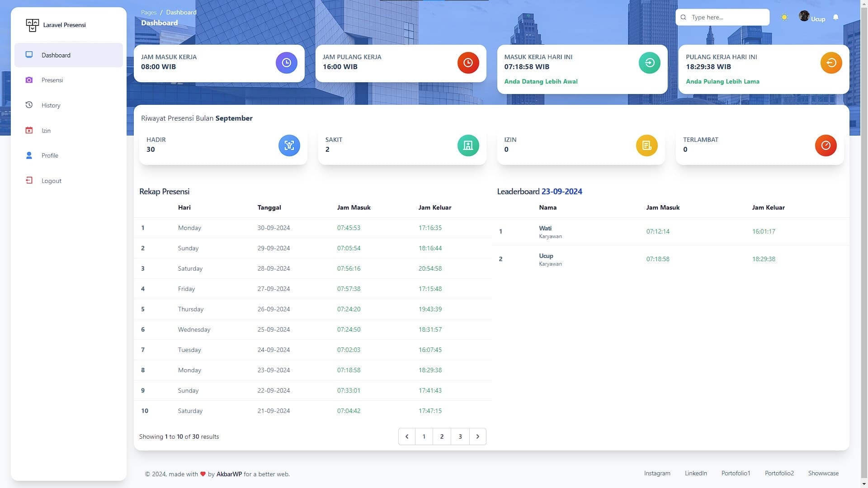Open History from the sidebar
This screenshot has width=868, height=488.
pos(51,105)
